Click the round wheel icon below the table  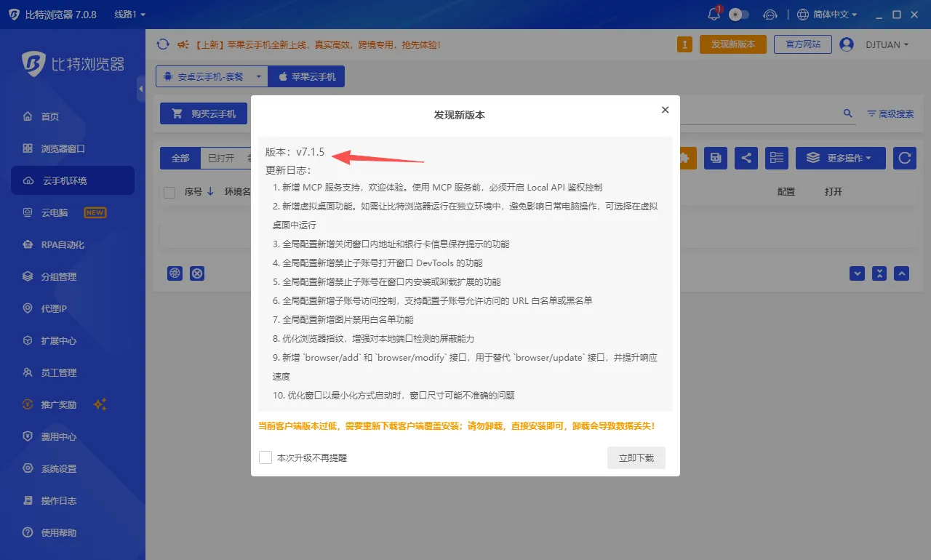(175, 273)
